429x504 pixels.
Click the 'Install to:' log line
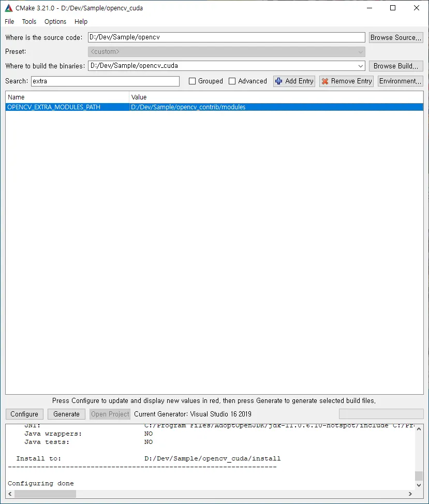[149, 459]
